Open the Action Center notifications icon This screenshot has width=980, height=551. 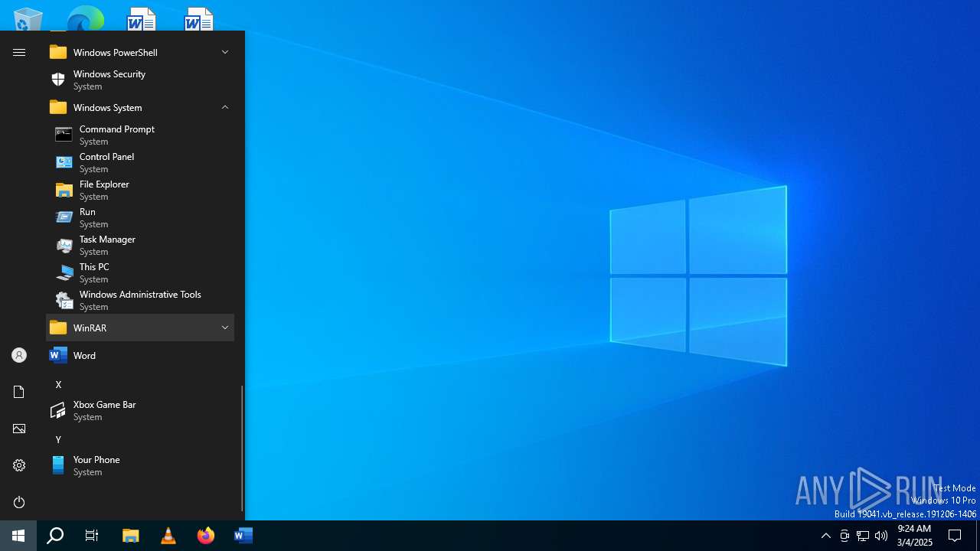tap(955, 536)
